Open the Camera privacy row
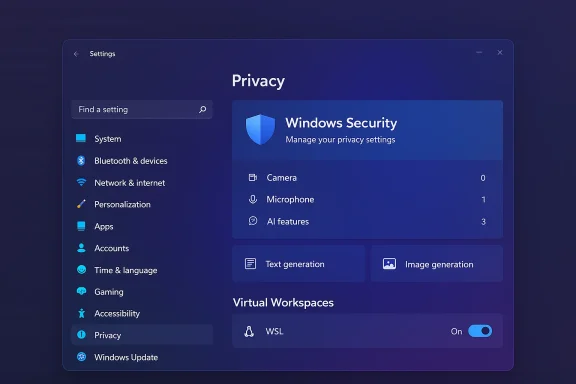The image size is (576, 384). [x=367, y=178]
